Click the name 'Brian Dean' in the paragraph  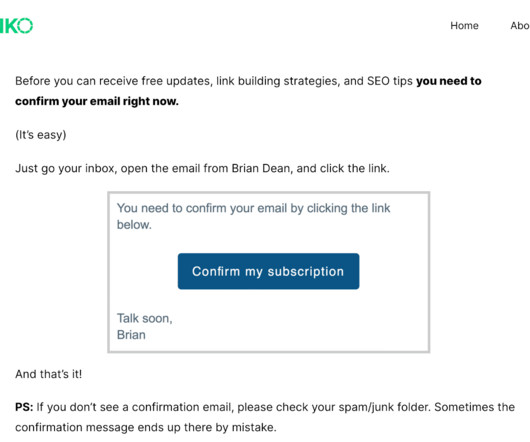click(261, 168)
